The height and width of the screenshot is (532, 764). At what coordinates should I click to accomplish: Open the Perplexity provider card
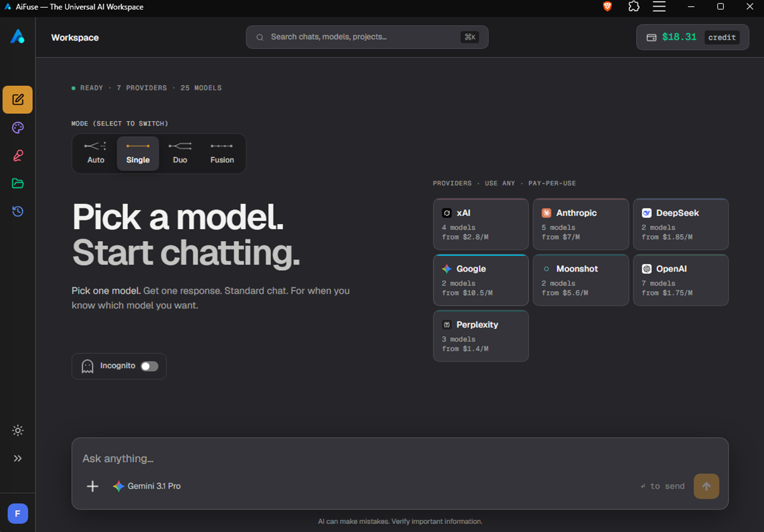tap(481, 336)
